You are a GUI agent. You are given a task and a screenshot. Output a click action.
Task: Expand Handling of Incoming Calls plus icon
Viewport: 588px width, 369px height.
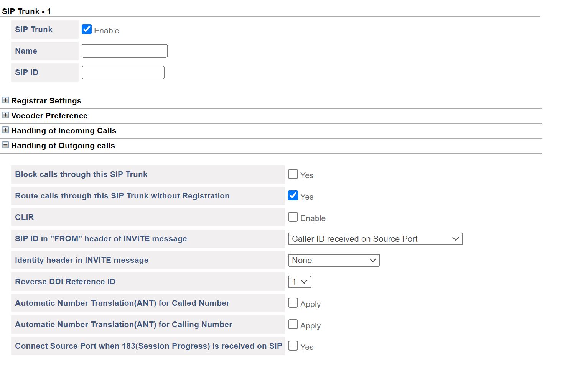(x=5, y=130)
